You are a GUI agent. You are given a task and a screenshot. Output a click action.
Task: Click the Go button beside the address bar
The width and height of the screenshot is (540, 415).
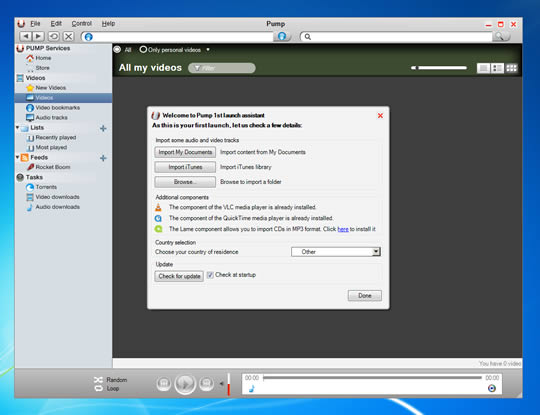coord(282,36)
